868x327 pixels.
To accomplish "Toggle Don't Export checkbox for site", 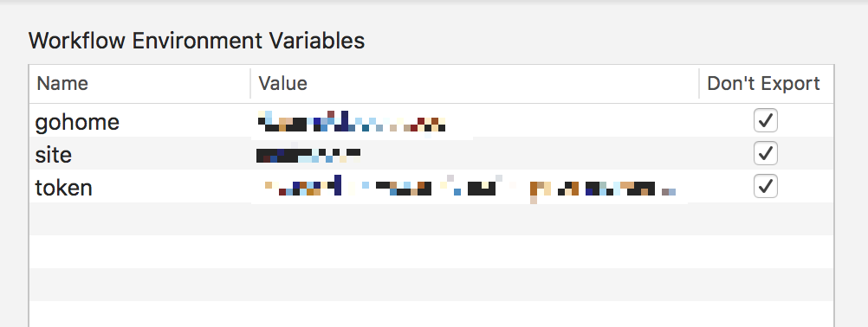I will (x=766, y=154).
